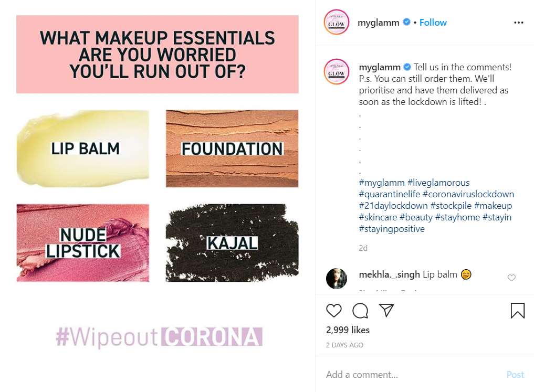This screenshot has width=534, height=392.
Task: Open comments via speech bubble icon
Action: click(360, 310)
